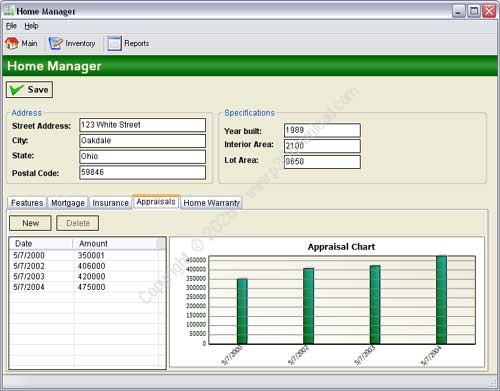
Task: Open the Inventory notepad icon
Action: pos(55,44)
